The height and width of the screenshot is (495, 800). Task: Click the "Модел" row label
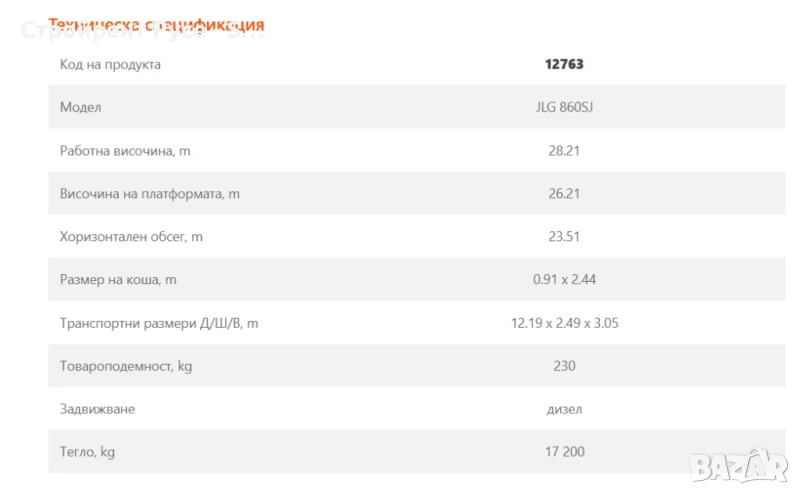(80, 107)
